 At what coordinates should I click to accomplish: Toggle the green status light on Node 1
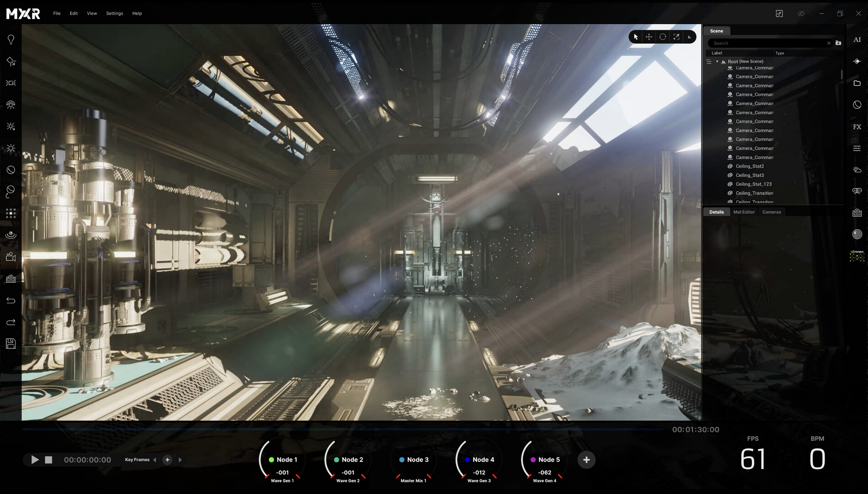point(271,459)
